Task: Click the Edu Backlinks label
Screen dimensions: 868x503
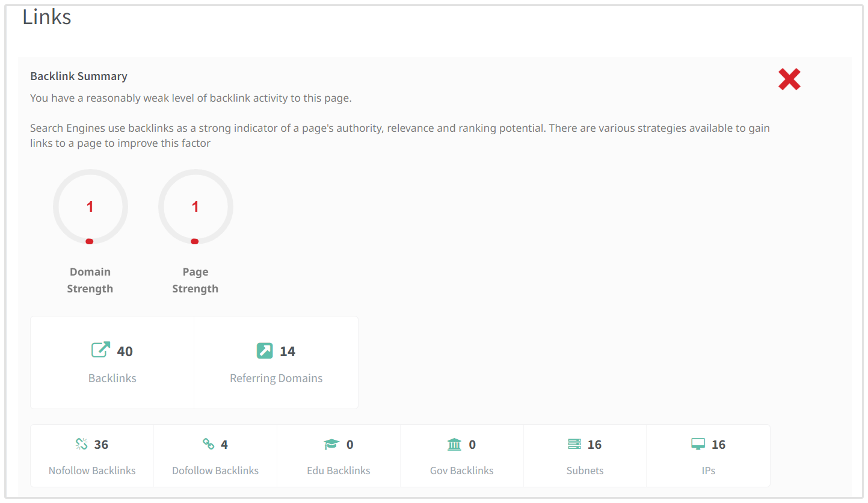Action: point(339,471)
